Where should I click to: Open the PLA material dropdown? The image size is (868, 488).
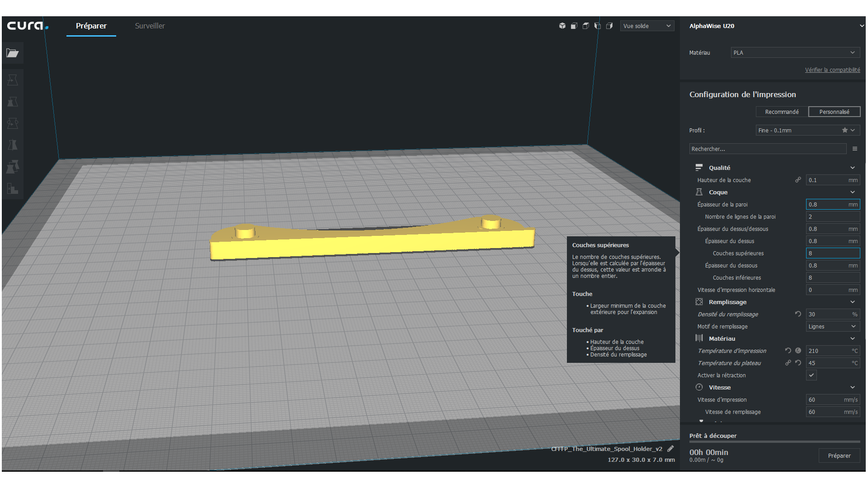pos(795,52)
